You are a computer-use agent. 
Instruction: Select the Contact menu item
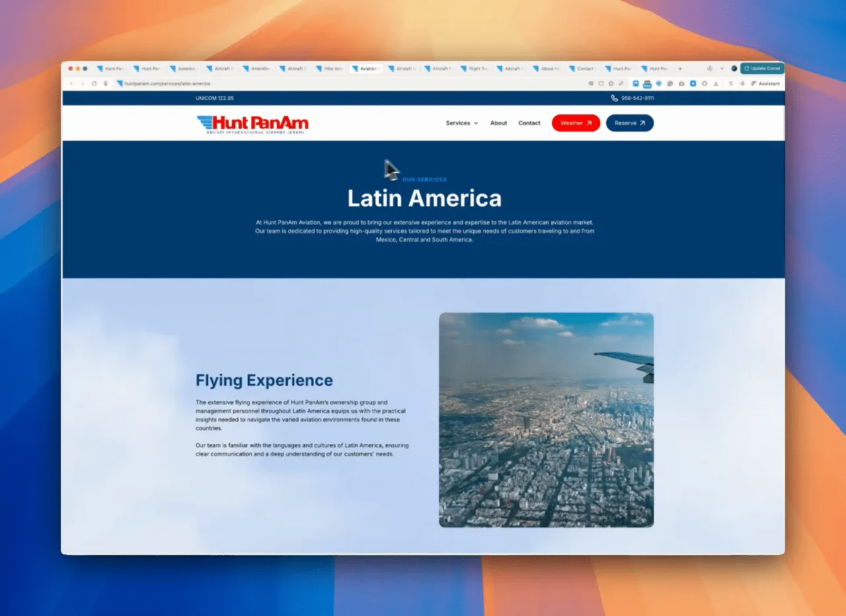click(x=529, y=123)
